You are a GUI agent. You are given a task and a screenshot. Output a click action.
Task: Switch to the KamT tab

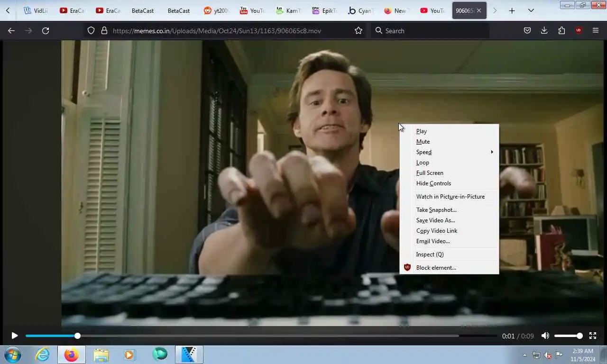point(288,10)
